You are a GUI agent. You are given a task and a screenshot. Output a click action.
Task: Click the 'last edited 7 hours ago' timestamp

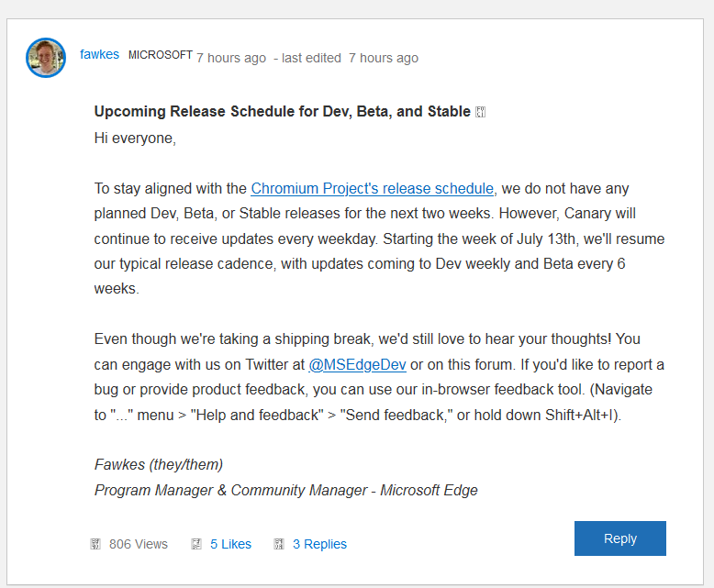point(350,58)
